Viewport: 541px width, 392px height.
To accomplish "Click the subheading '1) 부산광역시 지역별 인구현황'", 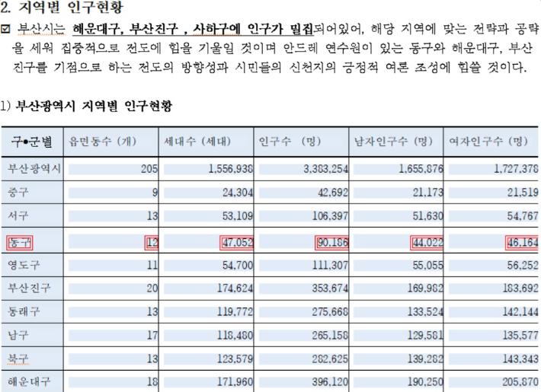I will pos(86,106).
